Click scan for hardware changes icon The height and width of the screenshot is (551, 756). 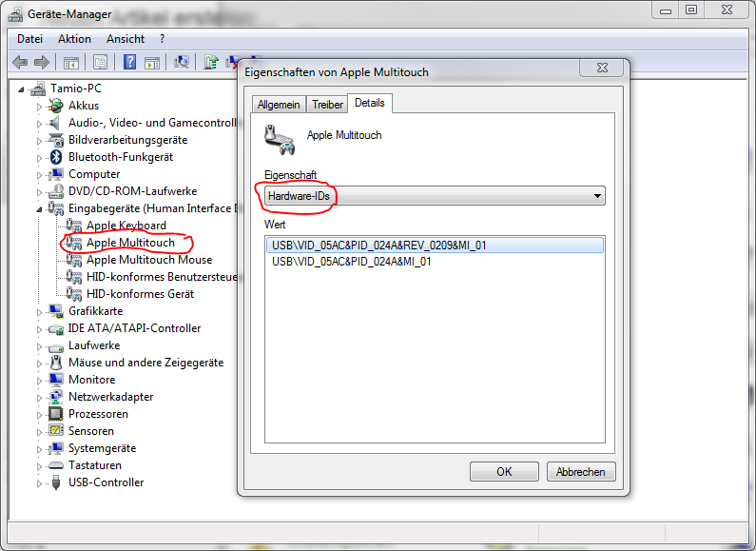tap(182, 62)
